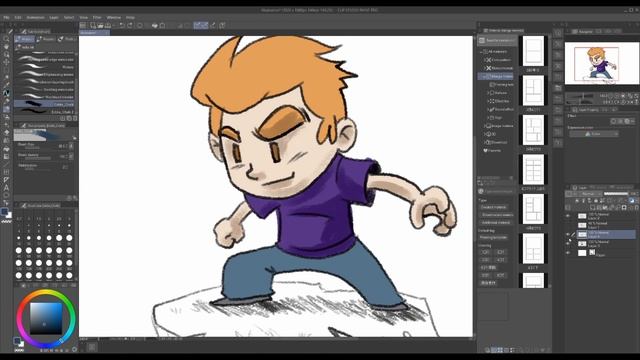The image size is (640, 360).
Task: Select the Airbrush tool
Action: [x=6, y=117]
